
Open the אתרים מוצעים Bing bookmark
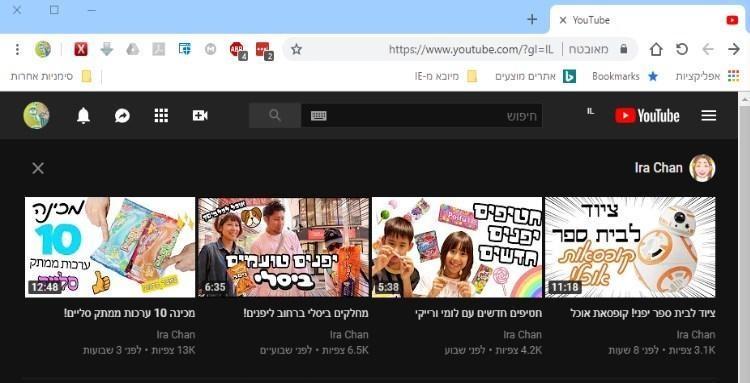click(x=535, y=76)
